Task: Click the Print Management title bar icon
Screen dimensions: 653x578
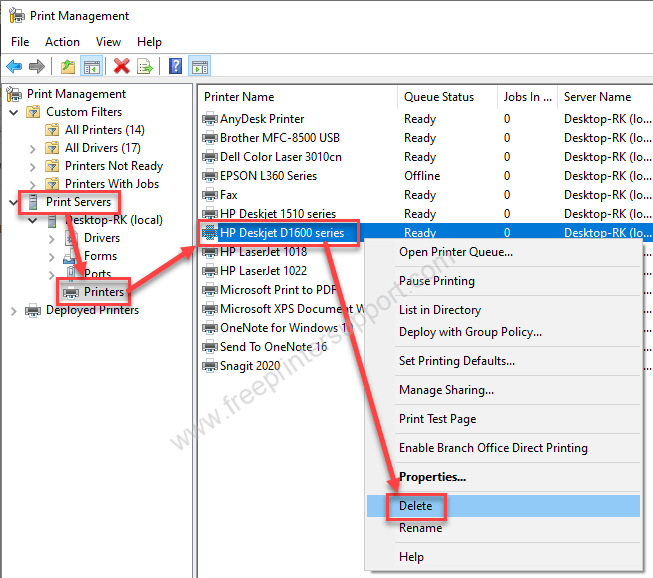Action: tap(17, 15)
